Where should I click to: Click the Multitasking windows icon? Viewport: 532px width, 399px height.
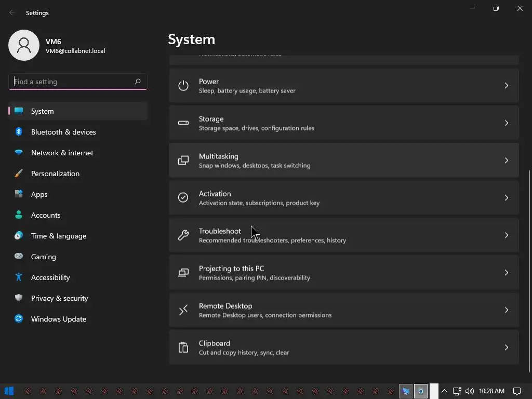(x=183, y=161)
